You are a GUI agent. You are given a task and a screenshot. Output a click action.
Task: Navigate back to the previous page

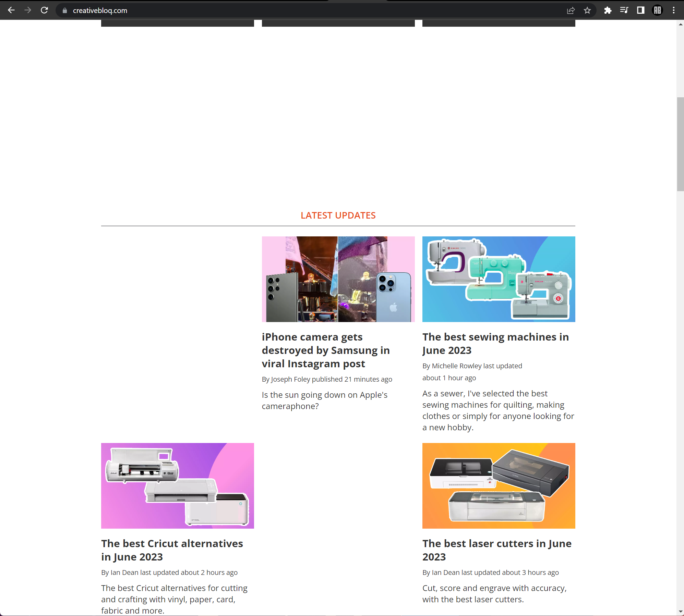(x=11, y=10)
